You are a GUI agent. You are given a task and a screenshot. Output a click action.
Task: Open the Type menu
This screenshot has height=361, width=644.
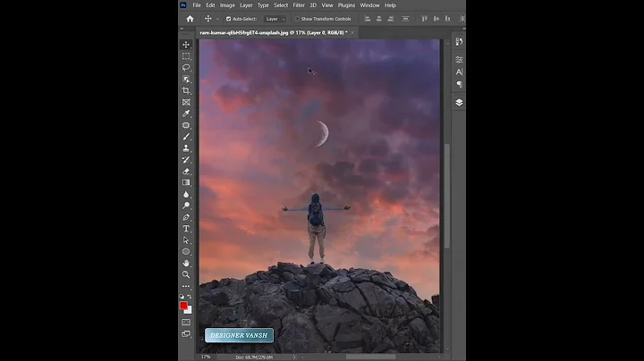click(x=263, y=5)
